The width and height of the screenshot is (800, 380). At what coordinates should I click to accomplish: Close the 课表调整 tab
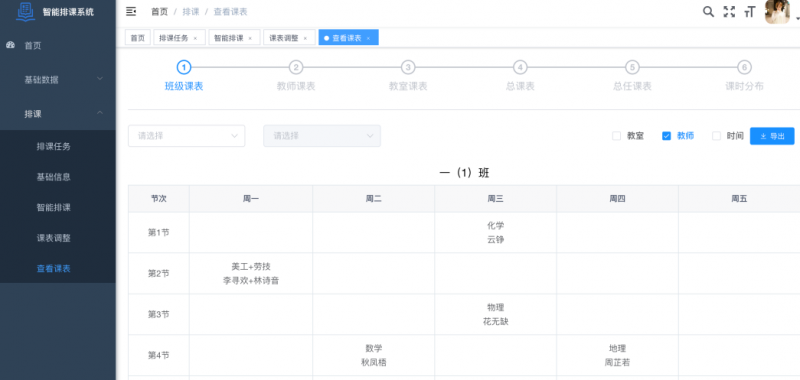305,38
